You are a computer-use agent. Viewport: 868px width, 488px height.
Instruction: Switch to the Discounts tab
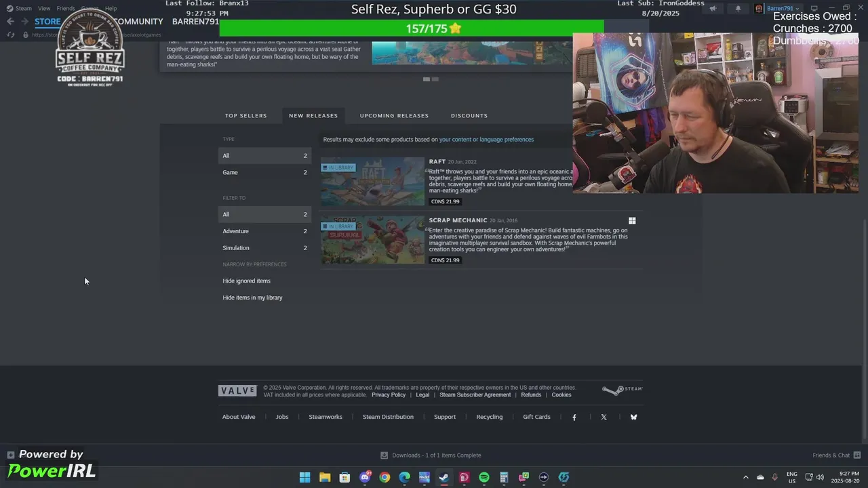pyautogui.click(x=469, y=115)
